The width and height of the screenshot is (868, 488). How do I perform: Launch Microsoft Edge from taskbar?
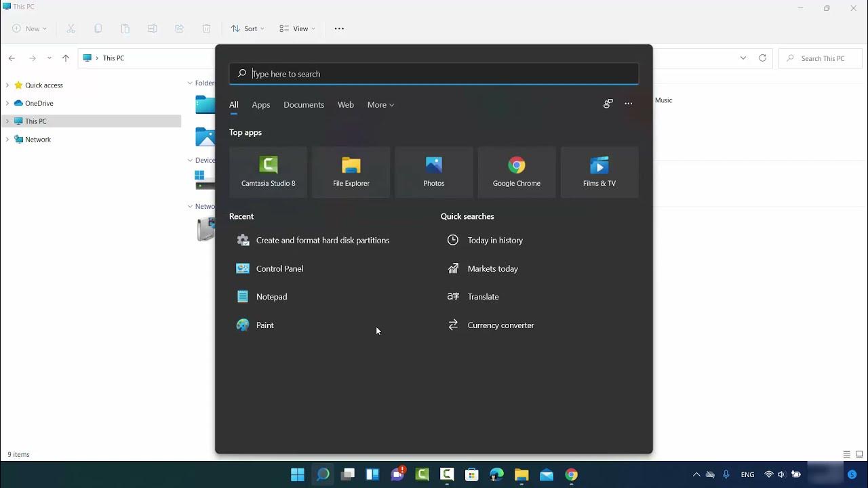[497, 474]
